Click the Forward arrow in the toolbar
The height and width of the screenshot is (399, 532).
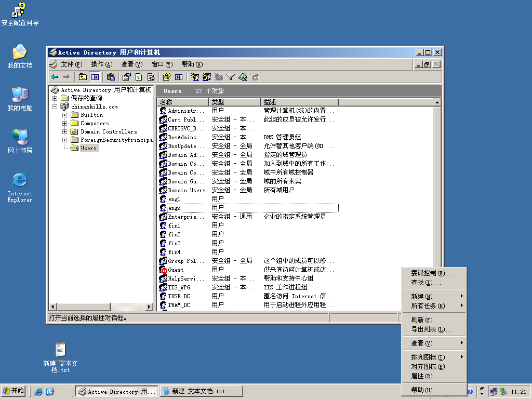(66, 77)
